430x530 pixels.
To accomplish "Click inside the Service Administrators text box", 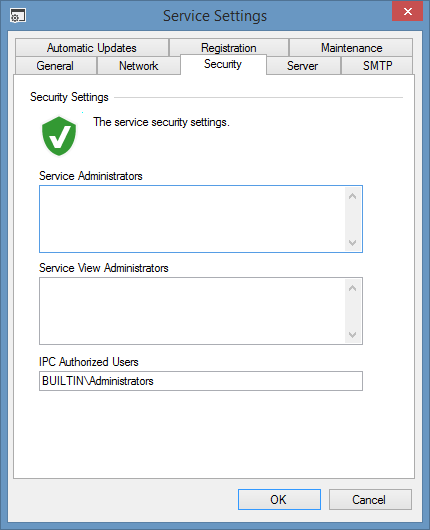I will point(192,219).
